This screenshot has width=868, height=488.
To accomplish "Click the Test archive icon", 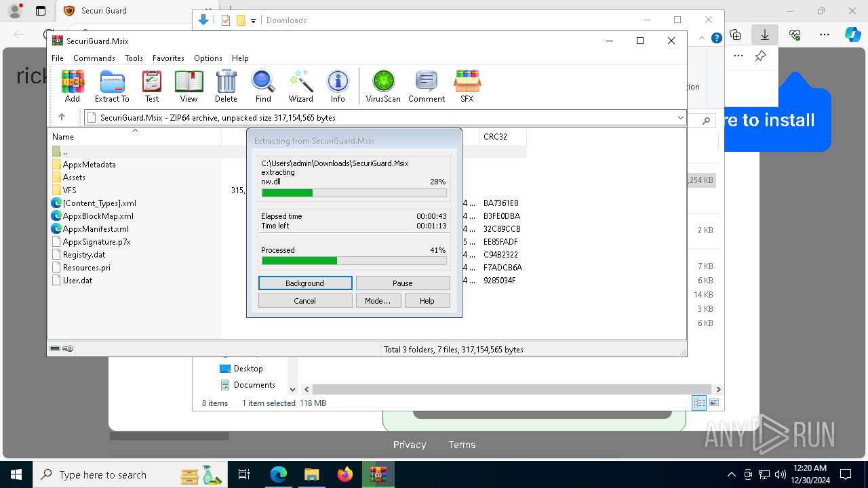I will (x=152, y=86).
